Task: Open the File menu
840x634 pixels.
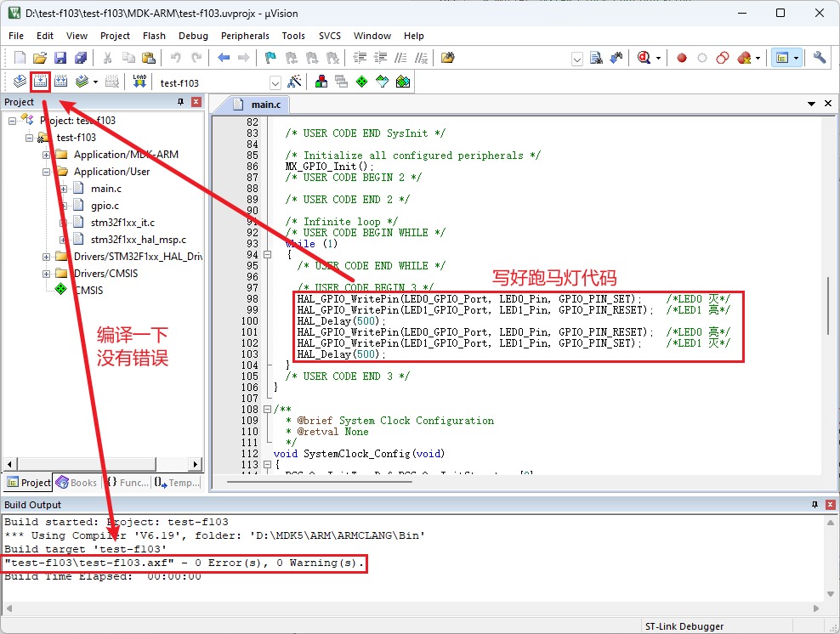Action: [16, 36]
